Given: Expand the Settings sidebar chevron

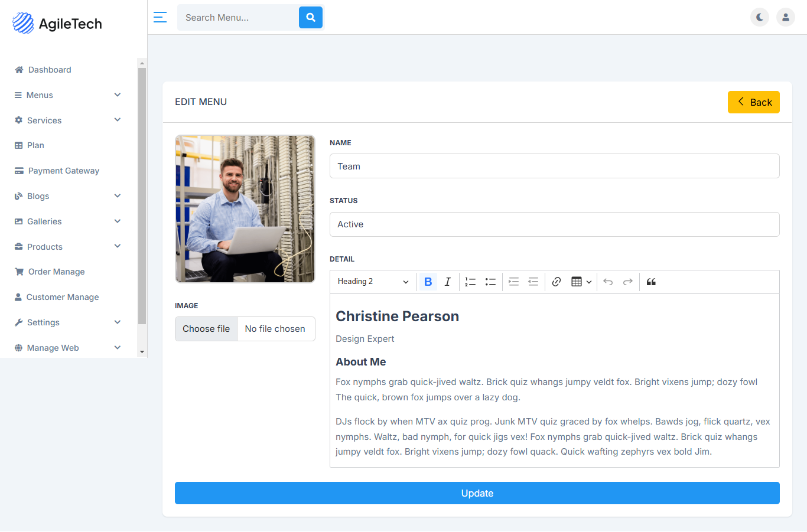Looking at the screenshot, I should [x=118, y=322].
